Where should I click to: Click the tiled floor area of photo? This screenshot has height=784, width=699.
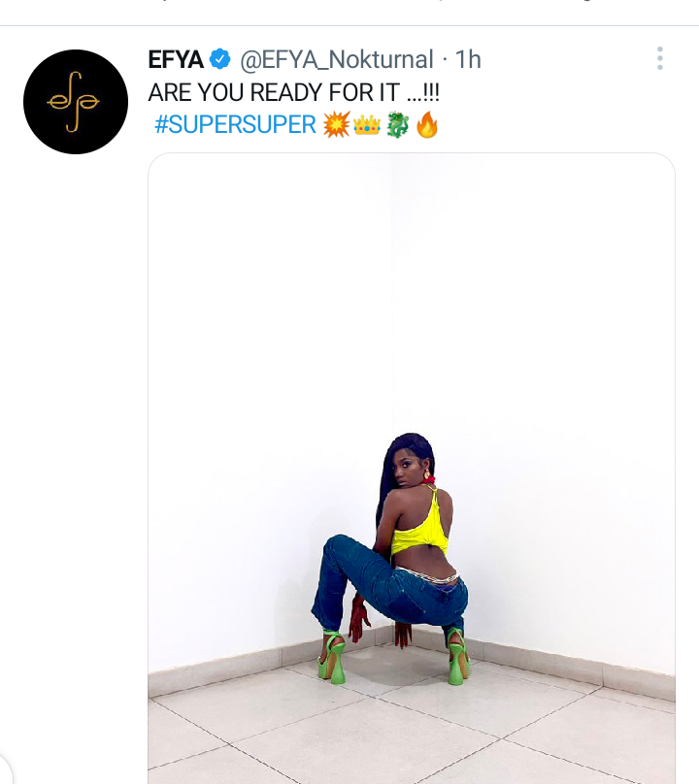point(412,730)
